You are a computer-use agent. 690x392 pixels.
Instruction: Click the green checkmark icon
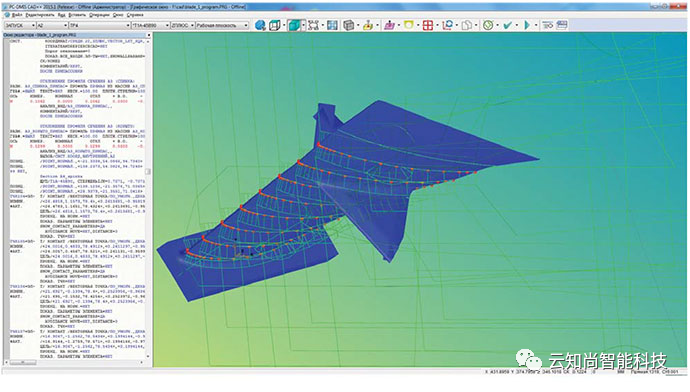507,25
